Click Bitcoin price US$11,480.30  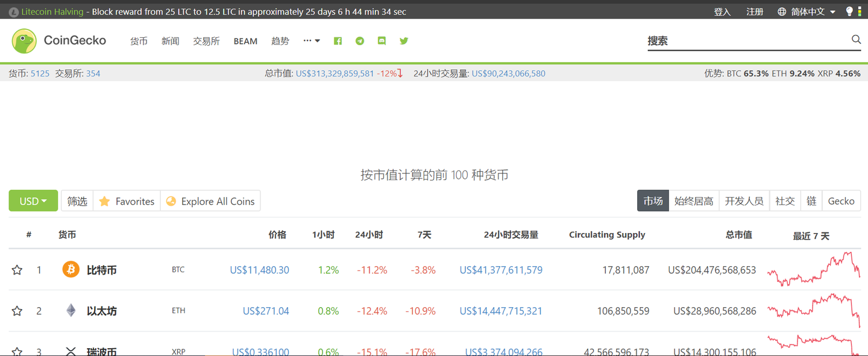pos(259,270)
